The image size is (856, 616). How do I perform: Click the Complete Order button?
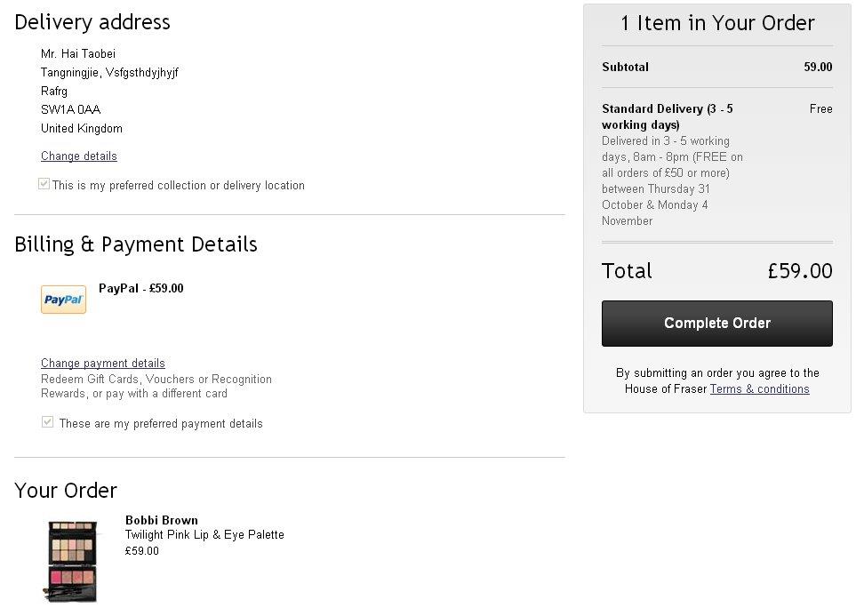coord(716,324)
